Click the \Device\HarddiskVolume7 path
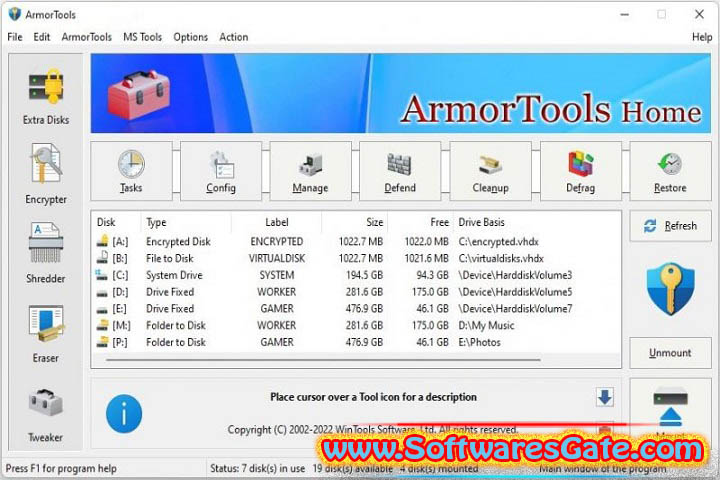This screenshot has width=720, height=480. tap(515, 309)
